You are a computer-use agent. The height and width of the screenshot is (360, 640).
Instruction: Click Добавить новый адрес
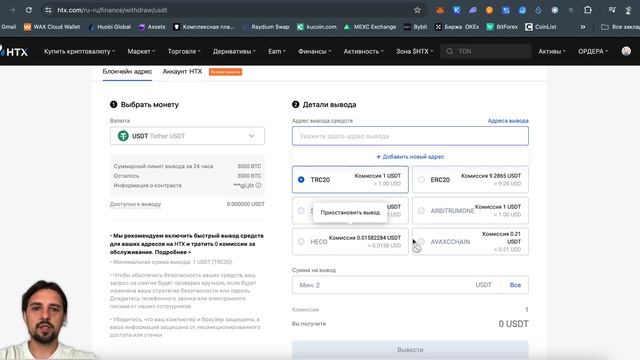[410, 157]
